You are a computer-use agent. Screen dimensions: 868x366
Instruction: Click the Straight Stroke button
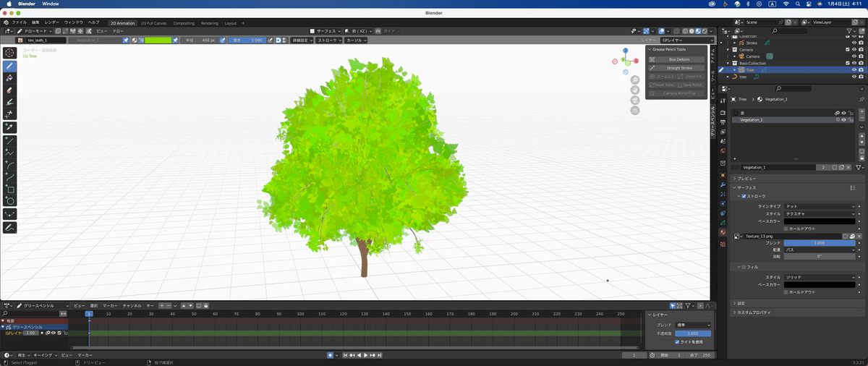pyautogui.click(x=676, y=68)
